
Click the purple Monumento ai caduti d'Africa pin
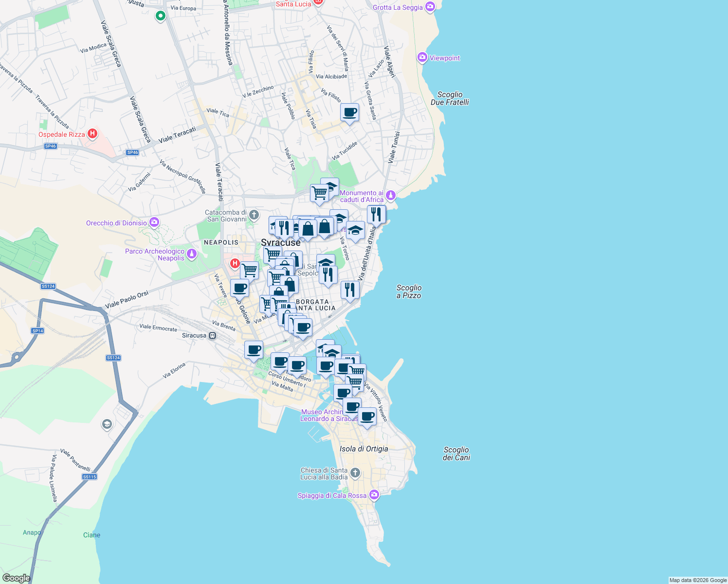coord(390,194)
